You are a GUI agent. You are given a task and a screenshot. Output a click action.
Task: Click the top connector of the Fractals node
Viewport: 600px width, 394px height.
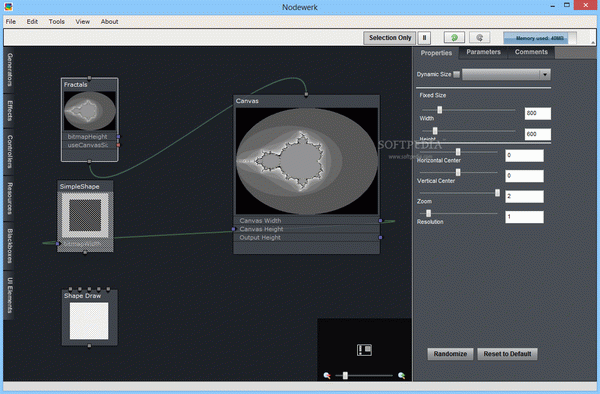click(90, 78)
